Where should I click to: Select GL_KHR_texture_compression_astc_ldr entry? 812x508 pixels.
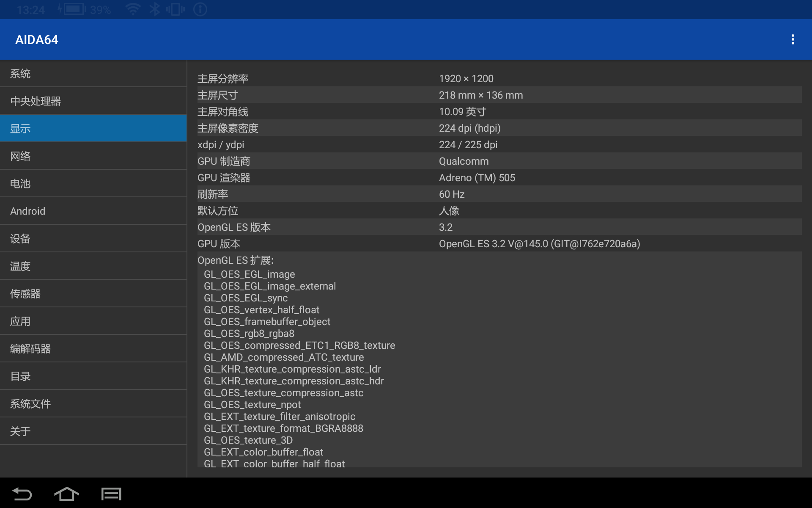(x=292, y=369)
